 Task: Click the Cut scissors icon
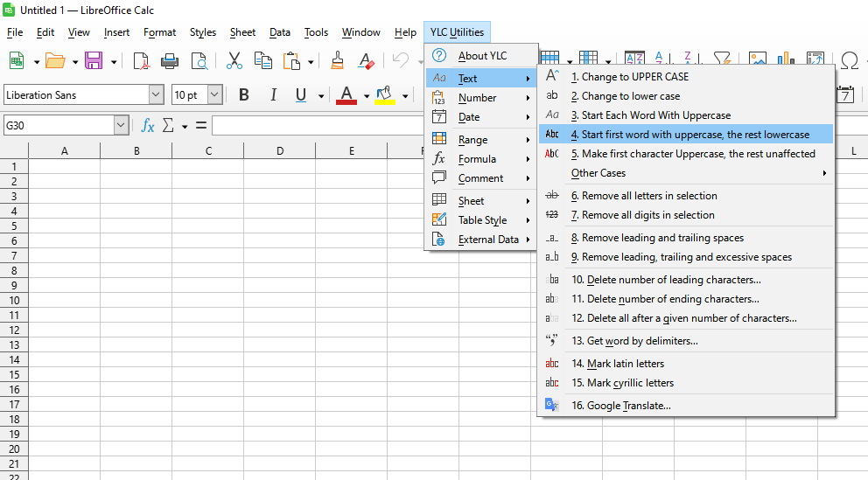[234, 60]
